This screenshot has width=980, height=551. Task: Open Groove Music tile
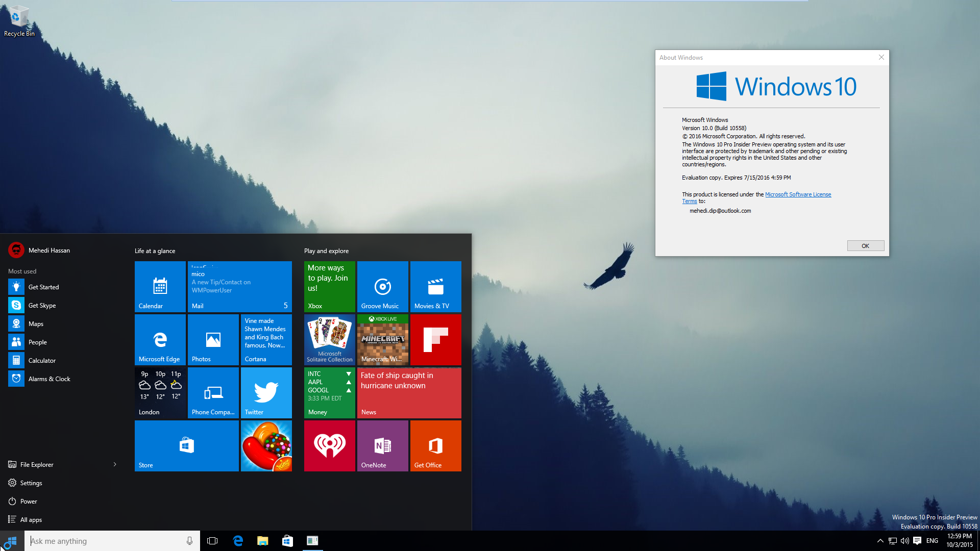click(x=382, y=286)
